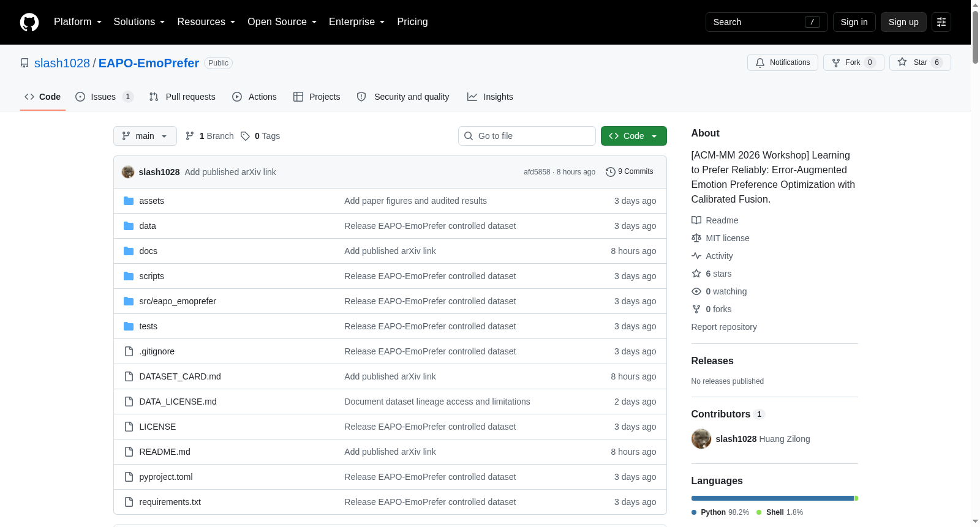The image size is (980, 527).
Task: Star the repository with Star button
Action: point(920,62)
